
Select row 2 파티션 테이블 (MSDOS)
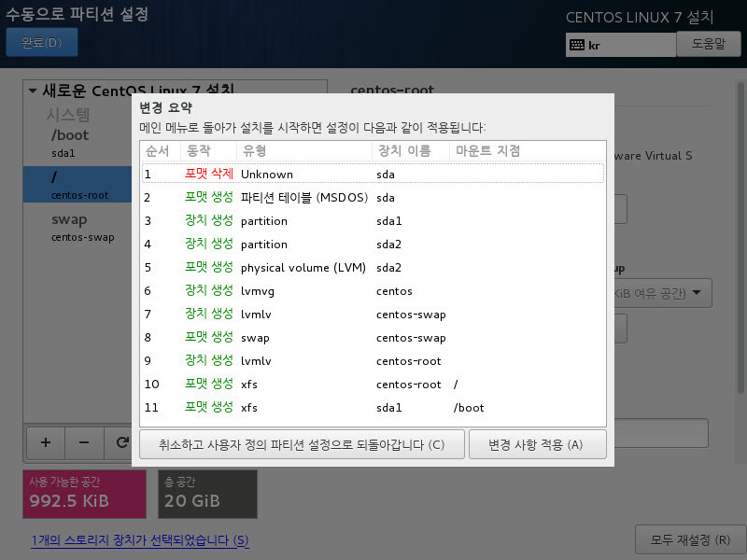click(x=373, y=197)
